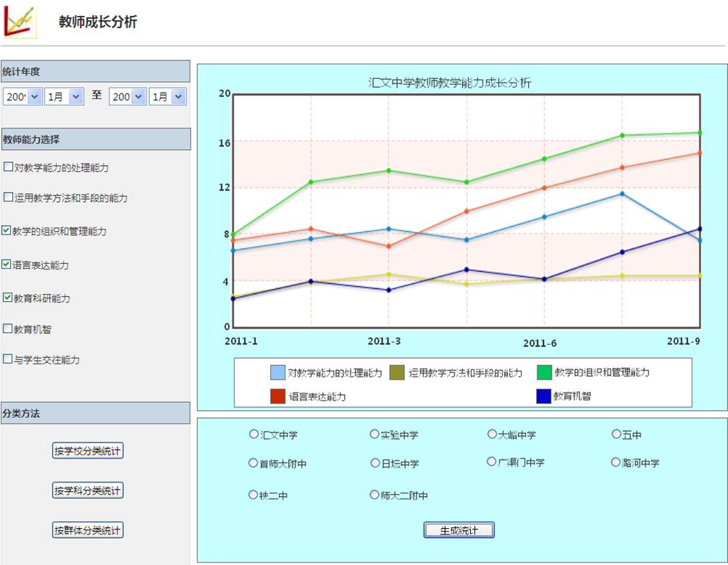This screenshot has height=565, width=728.
Task: Click the 教师能力选择 section header
Action: click(x=96, y=139)
